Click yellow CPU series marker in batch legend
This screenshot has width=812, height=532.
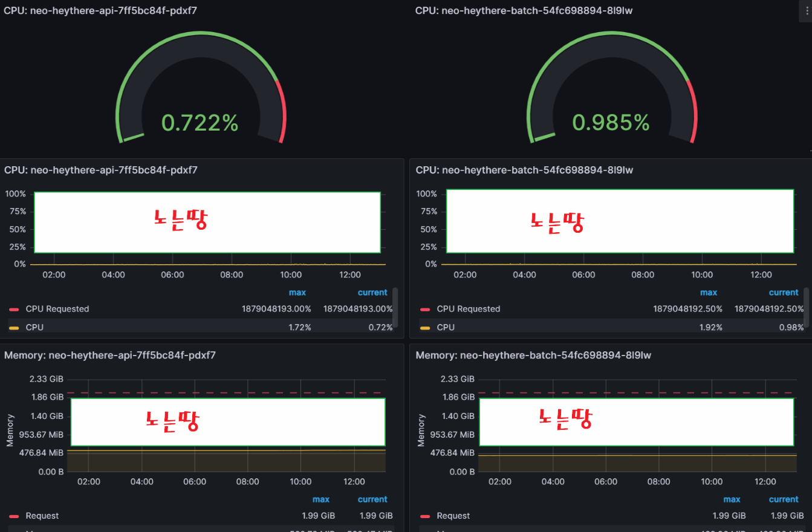click(425, 327)
